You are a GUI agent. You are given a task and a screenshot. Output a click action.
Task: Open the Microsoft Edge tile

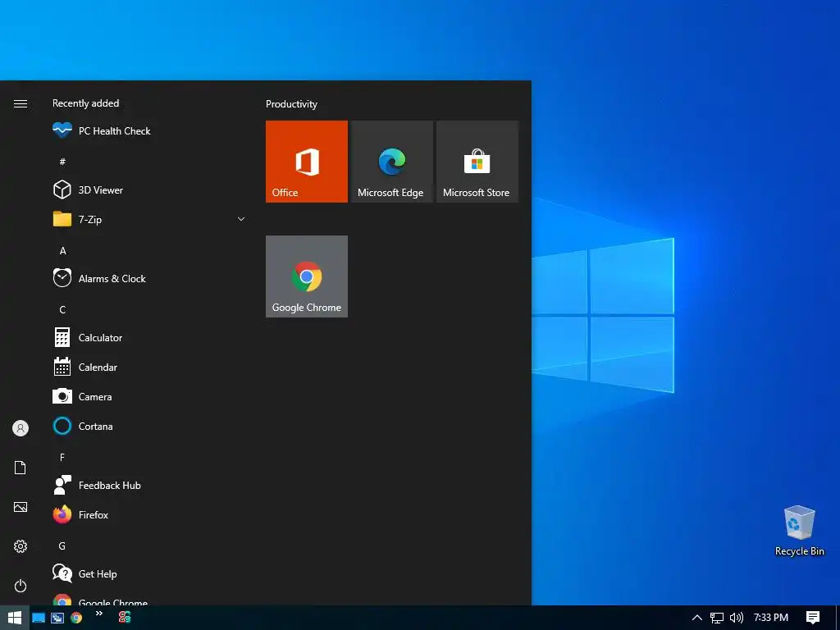pyautogui.click(x=391, y=162)
